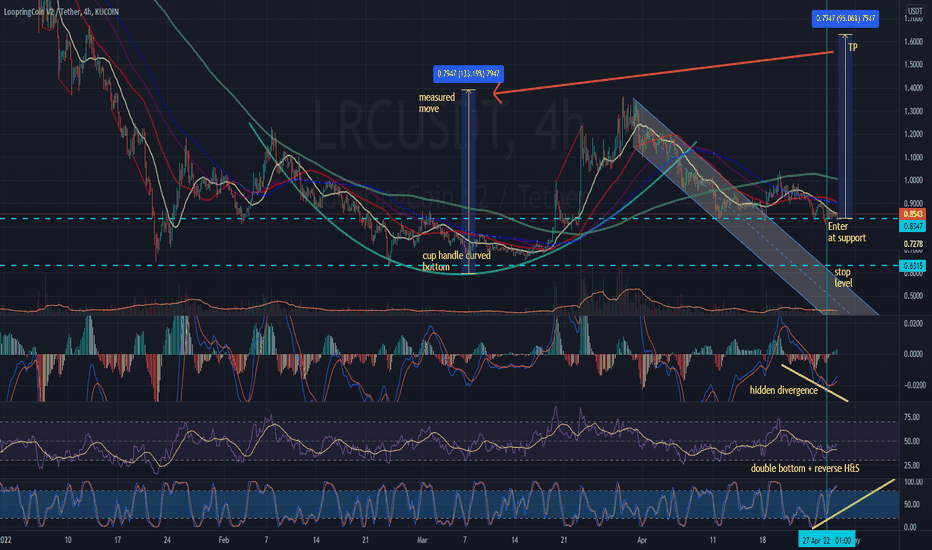Click the LoopringCoin V2 / Tether symbol title
932x550 pixels.
coord(61,12)
